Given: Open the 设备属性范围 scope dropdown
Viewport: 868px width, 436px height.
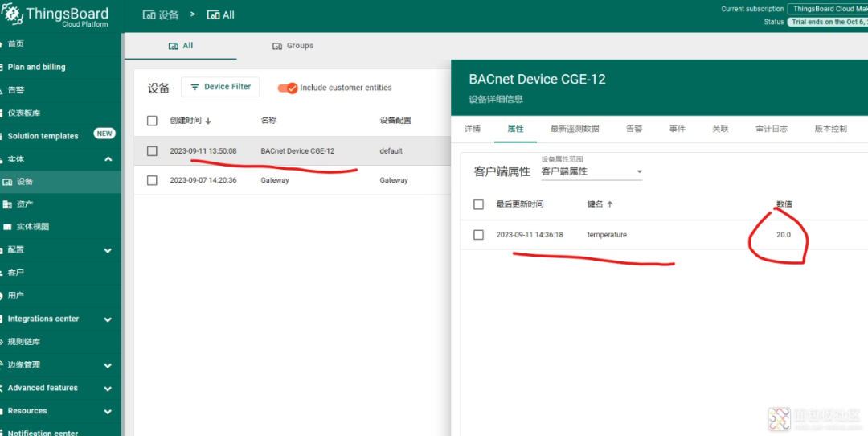Looking at the screenshot, I should pos(592,171).
